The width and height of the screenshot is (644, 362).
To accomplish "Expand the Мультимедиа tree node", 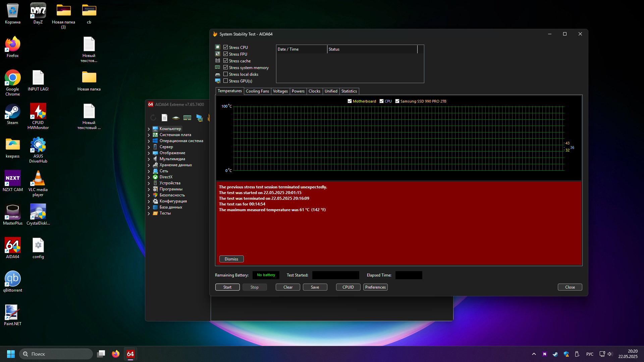I will 149,159.
